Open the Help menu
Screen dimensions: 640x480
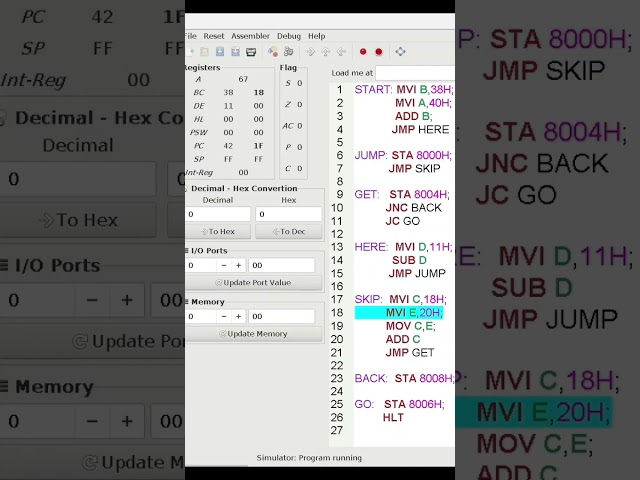[316, 36]
